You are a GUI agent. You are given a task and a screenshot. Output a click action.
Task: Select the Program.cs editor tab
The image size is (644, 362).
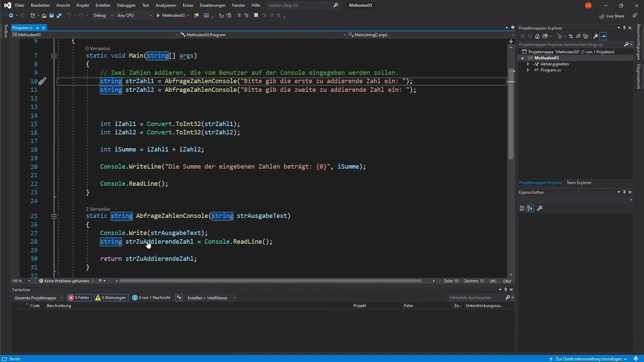click(22, 28)
